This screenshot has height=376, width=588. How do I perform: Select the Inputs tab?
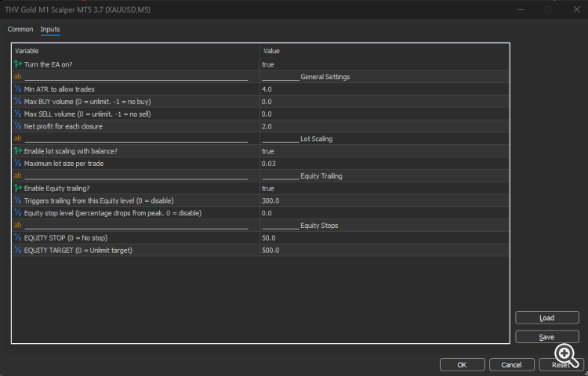[x=50, y=29]
